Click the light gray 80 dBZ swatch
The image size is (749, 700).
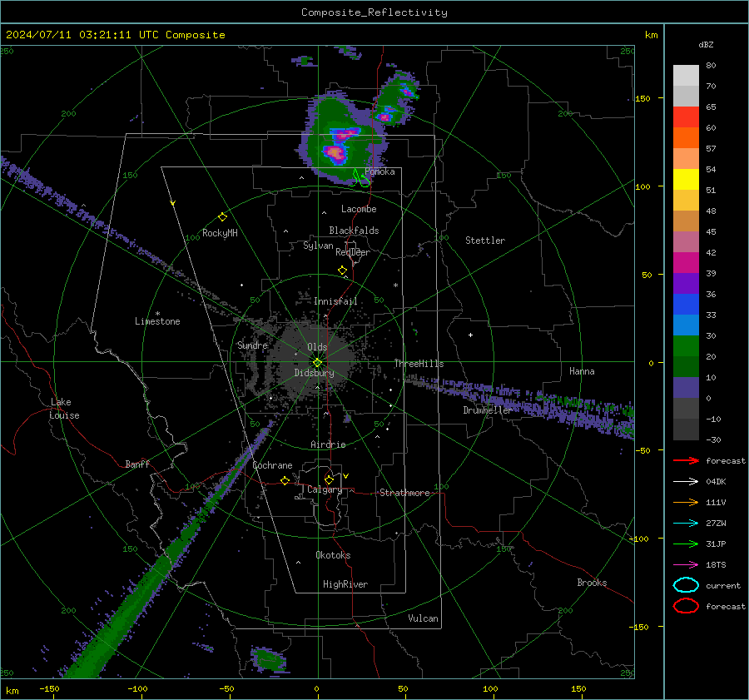pyautogui.click(x=686, y=75)
